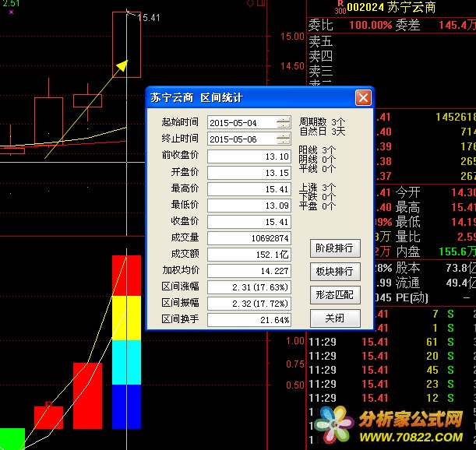Click the 成交量 value 10692874
476x450 pixels.
(x=249, y=238)
